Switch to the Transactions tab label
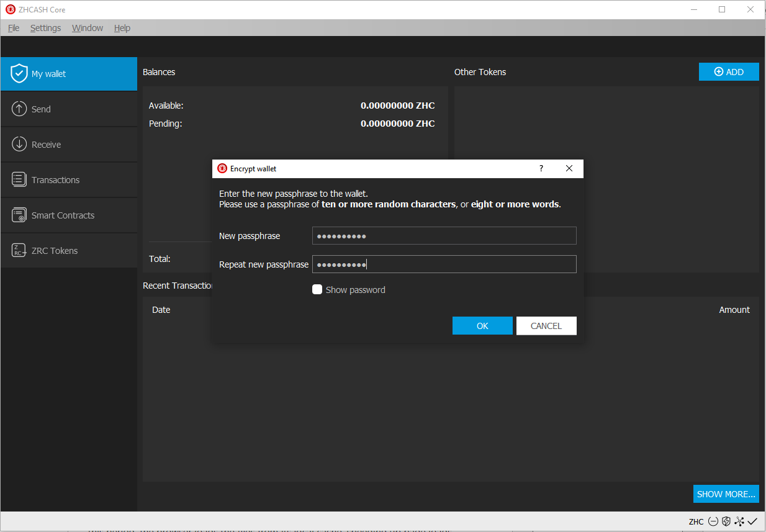Viewport: 766px width, 532px height. pos(55,180)
